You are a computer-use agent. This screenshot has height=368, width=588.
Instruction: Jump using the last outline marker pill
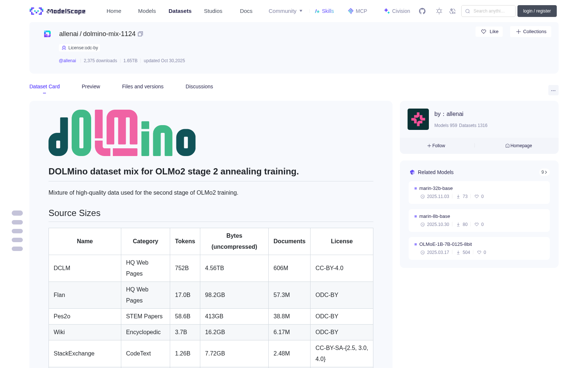click(x=17, y=249)
